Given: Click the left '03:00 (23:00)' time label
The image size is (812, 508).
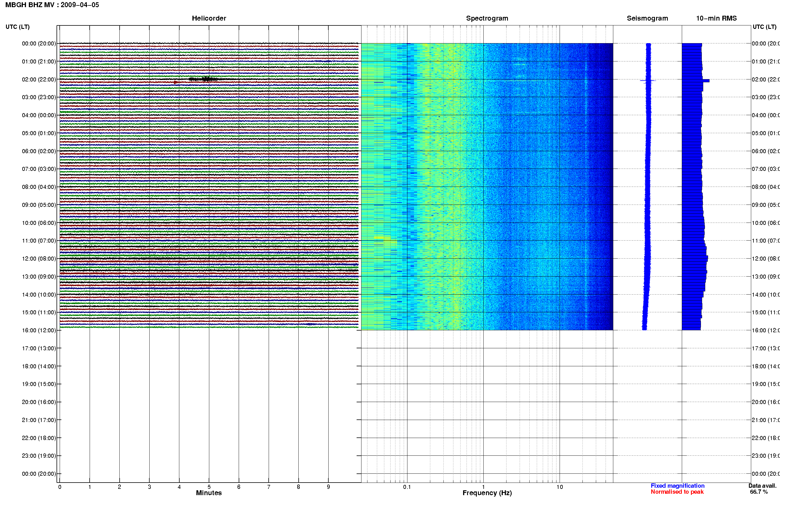Looking at the screenshot, I should [39, 97].
